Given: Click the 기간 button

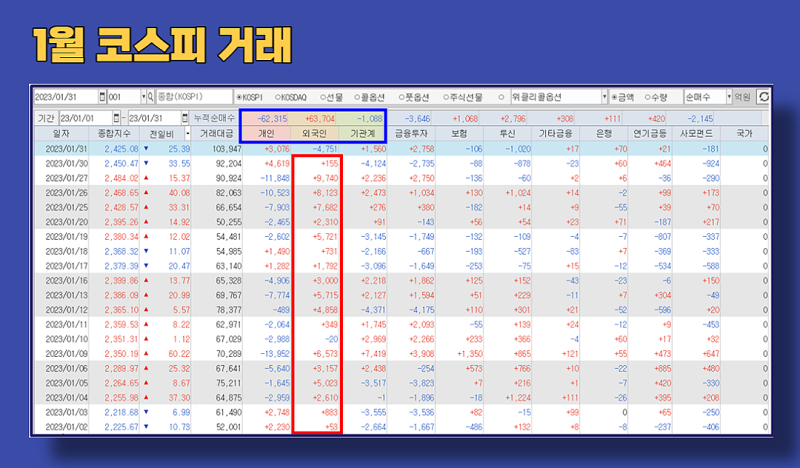Looking at the screenshot, I should coord(46,118).
